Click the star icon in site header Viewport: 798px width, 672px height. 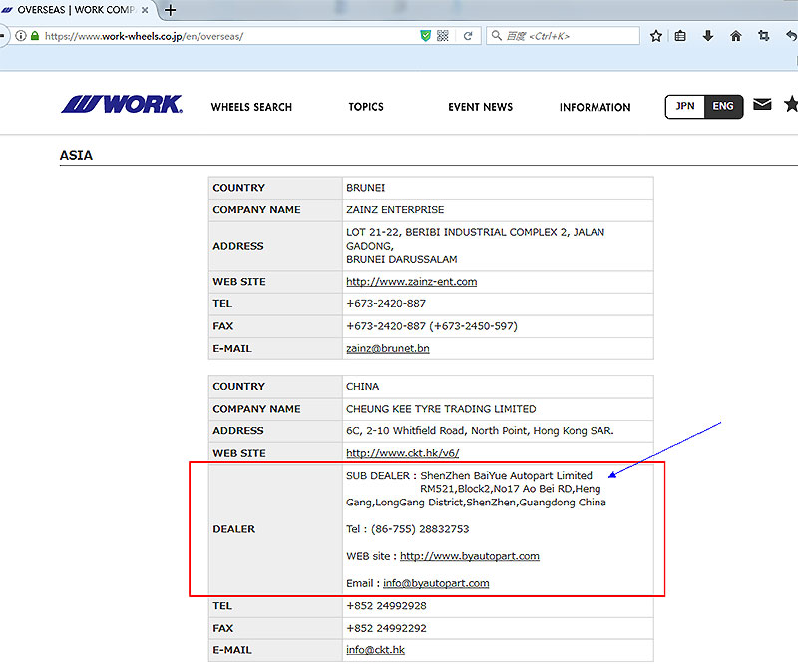tap(791, 104)
